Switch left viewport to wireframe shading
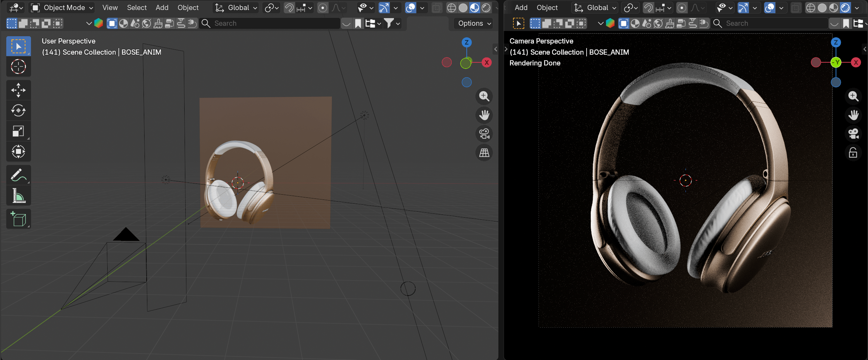Screen dimensions: 868x360 [451, 8]
